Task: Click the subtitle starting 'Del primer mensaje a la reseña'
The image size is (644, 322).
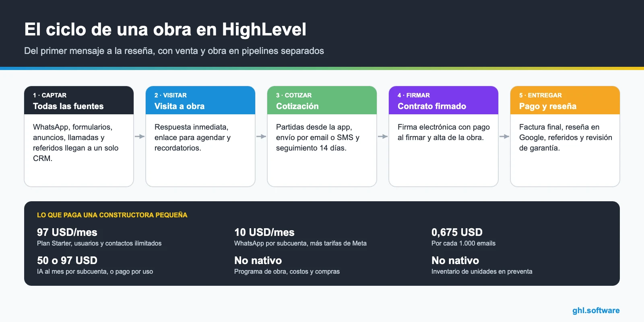Action: click(x=174, y=51)
